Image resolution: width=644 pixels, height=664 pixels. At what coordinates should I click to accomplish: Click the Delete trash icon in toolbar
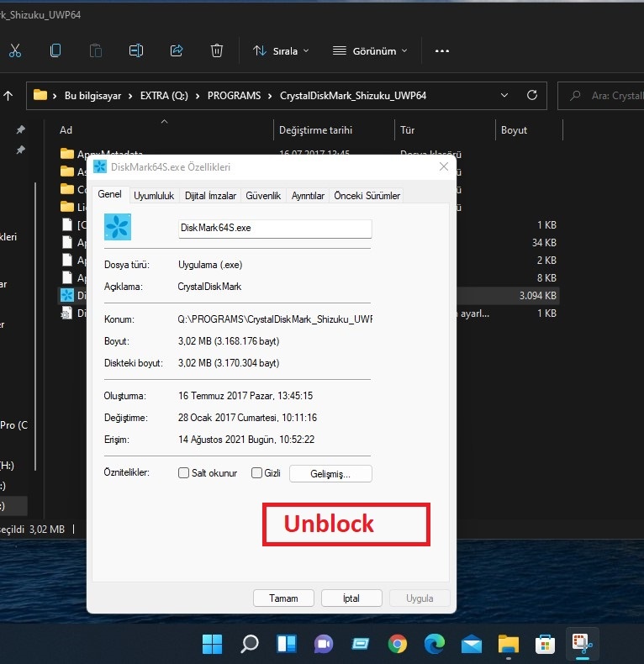coord(217,50)
